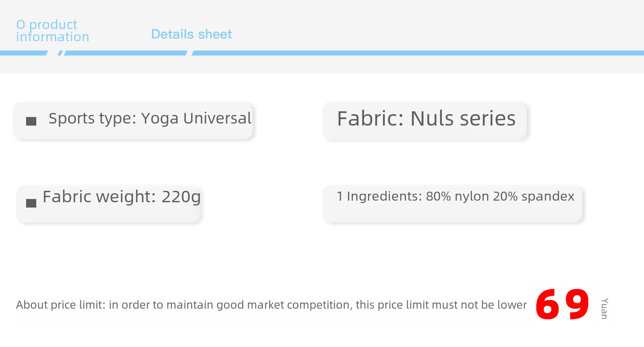Screen dimensions: 644x347
Task: Click the long blue bar on the right
Action: tap(418, 53)
